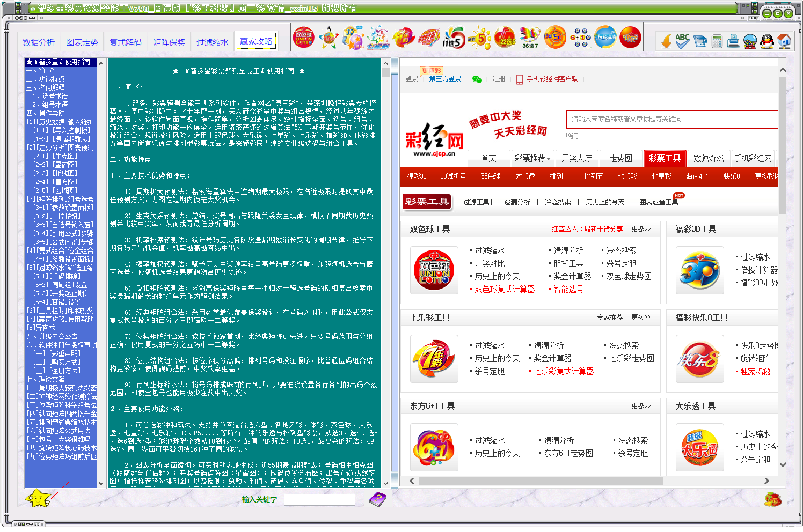Screen dimensions: 803x532
Task: Click the printer icon
Action: (734, 41)
